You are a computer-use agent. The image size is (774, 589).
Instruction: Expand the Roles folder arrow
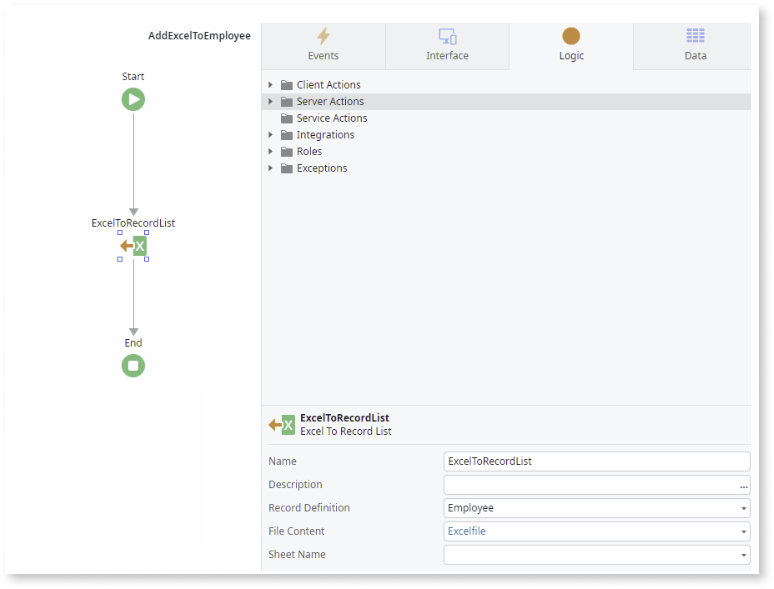pyautogui.click(x=270, y=152)
